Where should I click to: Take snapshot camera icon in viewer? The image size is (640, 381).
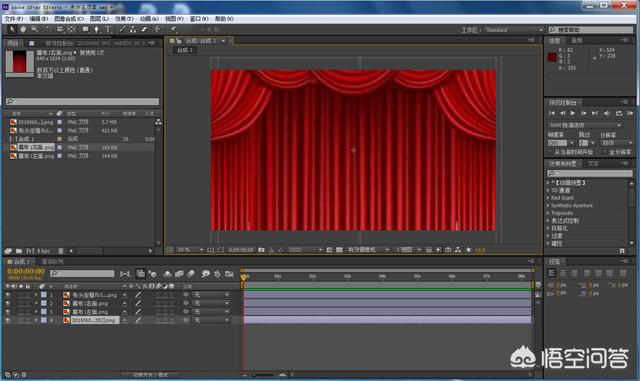pyautogui.click(x=261, y=250)
